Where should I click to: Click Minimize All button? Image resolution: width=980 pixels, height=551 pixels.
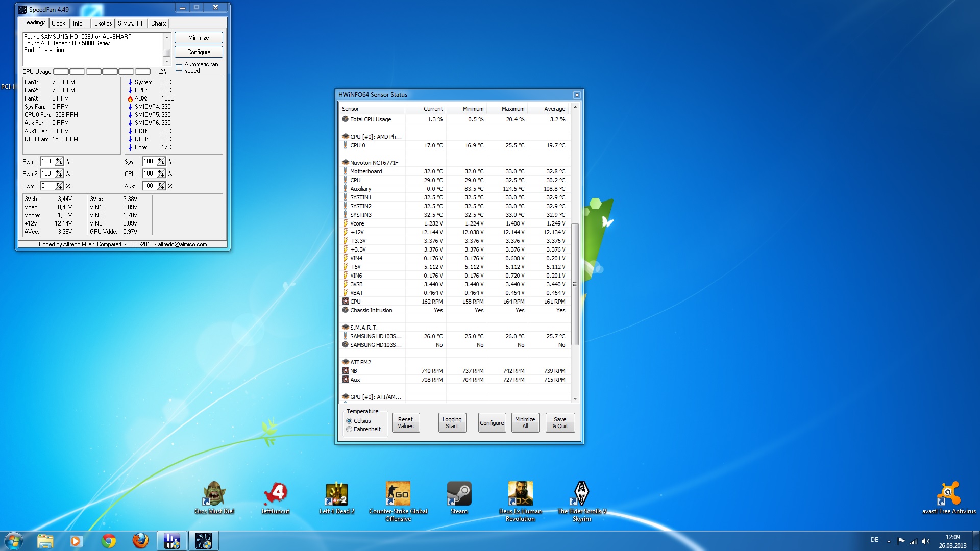[x=525, y=423]
